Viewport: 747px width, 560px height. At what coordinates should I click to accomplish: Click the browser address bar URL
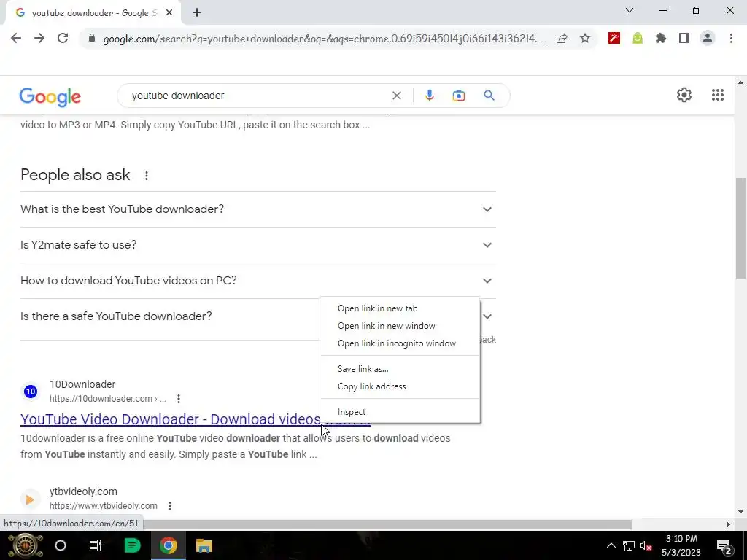[x=323, y=39]
